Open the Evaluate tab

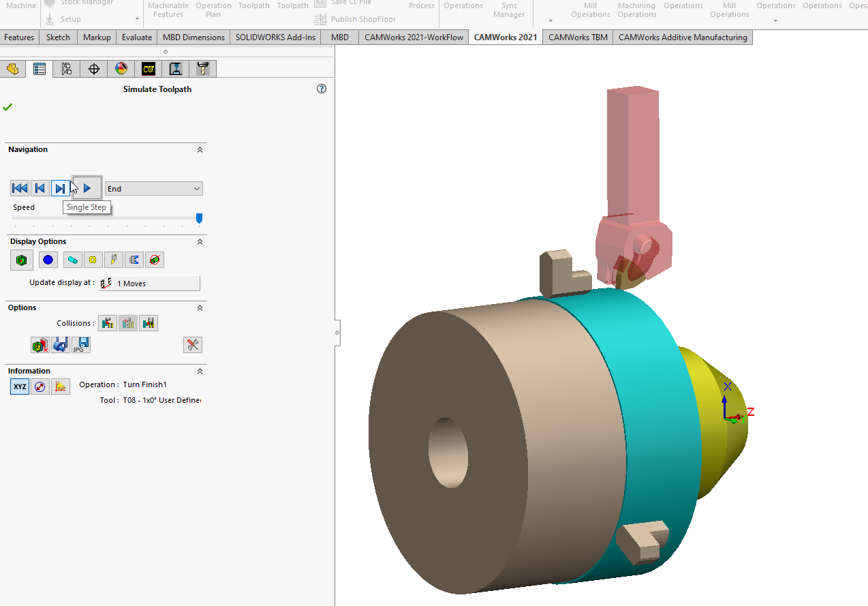(x=137, y=37)
